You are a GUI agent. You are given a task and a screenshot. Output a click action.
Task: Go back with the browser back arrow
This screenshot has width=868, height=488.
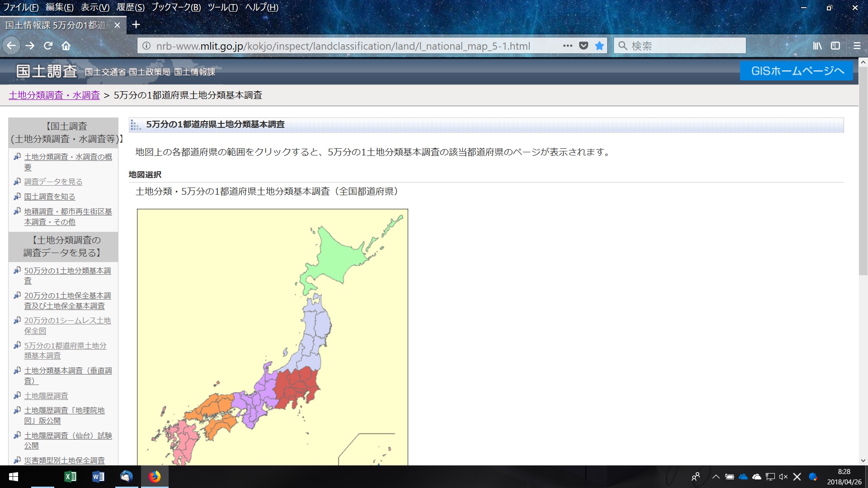11,46
